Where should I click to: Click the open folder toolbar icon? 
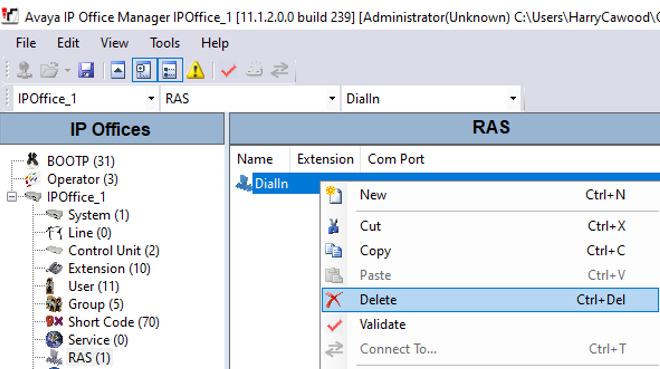(49, 70)
